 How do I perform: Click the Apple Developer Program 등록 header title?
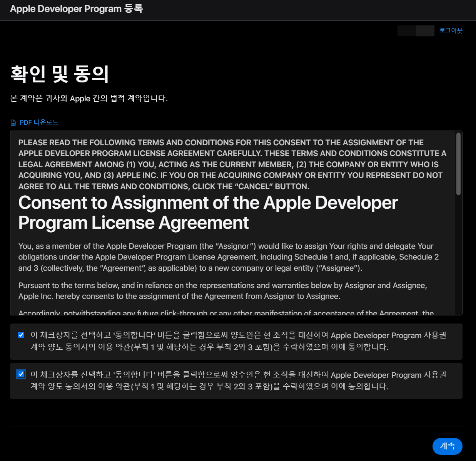point(76,9)
